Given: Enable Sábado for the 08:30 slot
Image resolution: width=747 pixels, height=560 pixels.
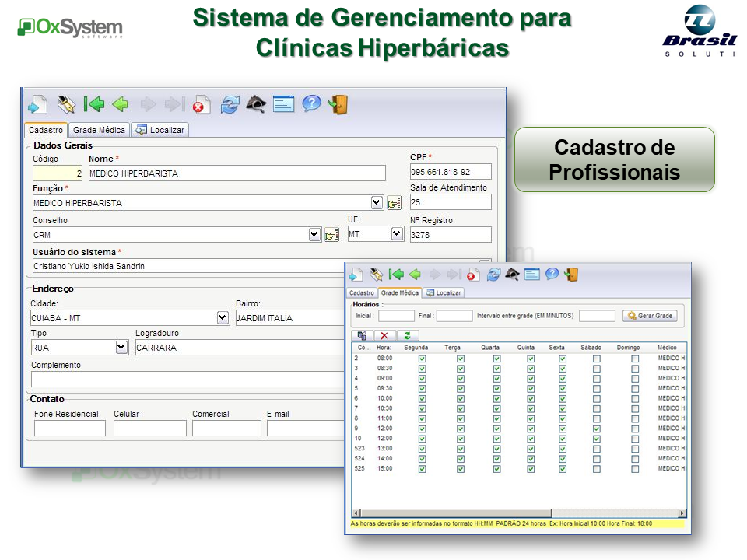Looking at the screenshot, I should pos(597,367).
